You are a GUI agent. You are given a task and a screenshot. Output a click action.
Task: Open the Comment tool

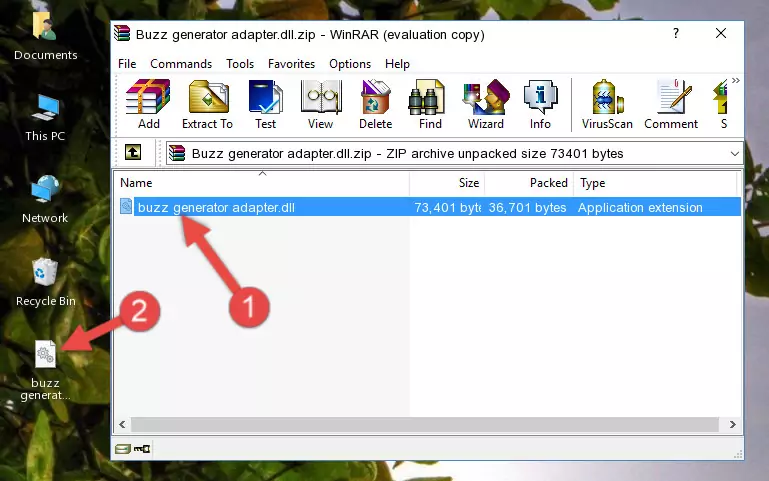(x=671, y=104)
